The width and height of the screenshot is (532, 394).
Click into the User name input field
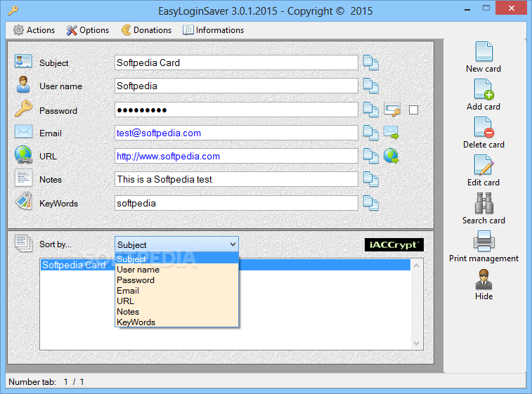click(236, 86)
